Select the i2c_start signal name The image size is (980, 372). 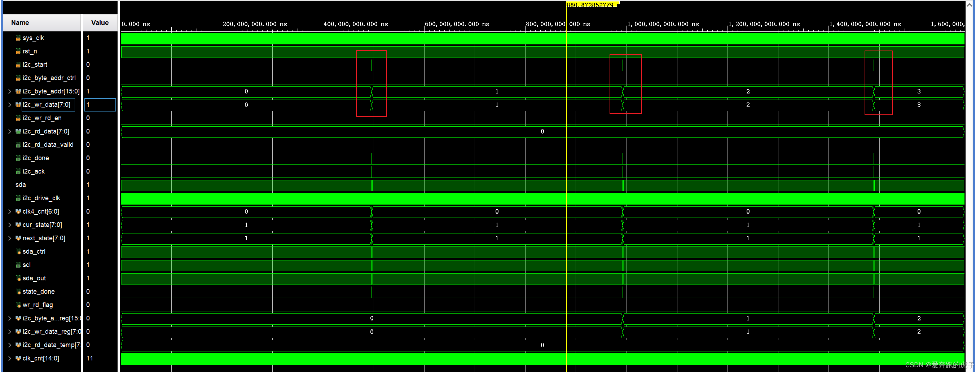coord(35,65)
